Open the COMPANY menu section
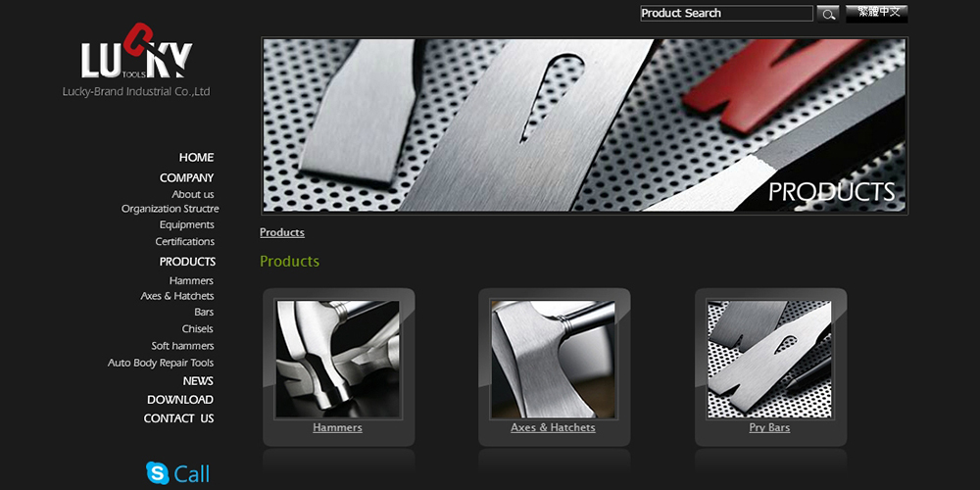 pyautogui.click(x=186, y=178)
